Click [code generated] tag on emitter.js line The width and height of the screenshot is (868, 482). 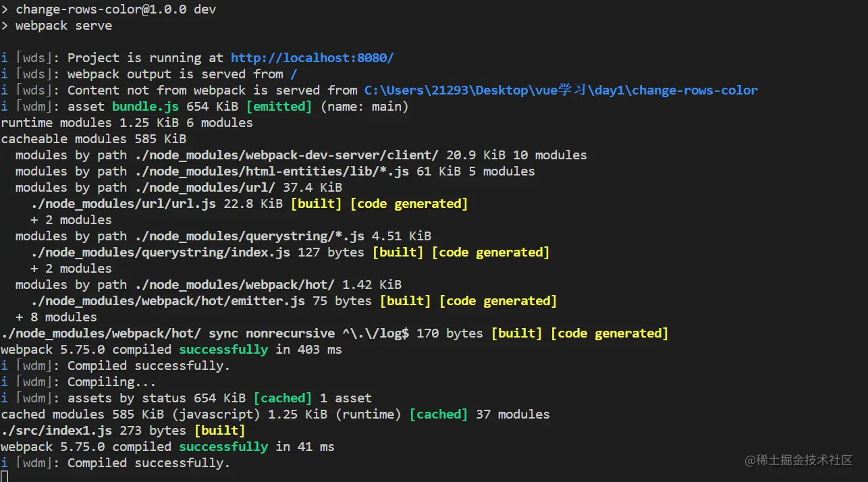click(498, 301)
